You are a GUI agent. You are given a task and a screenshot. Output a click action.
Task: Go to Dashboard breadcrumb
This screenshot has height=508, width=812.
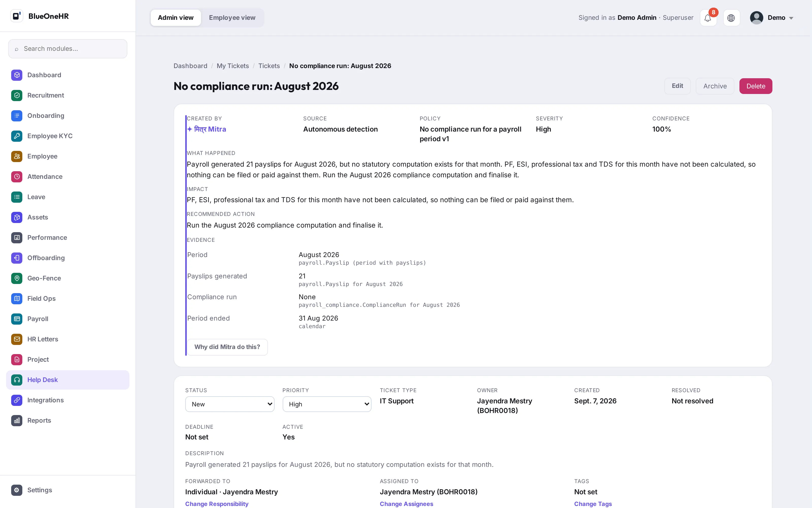190,66
